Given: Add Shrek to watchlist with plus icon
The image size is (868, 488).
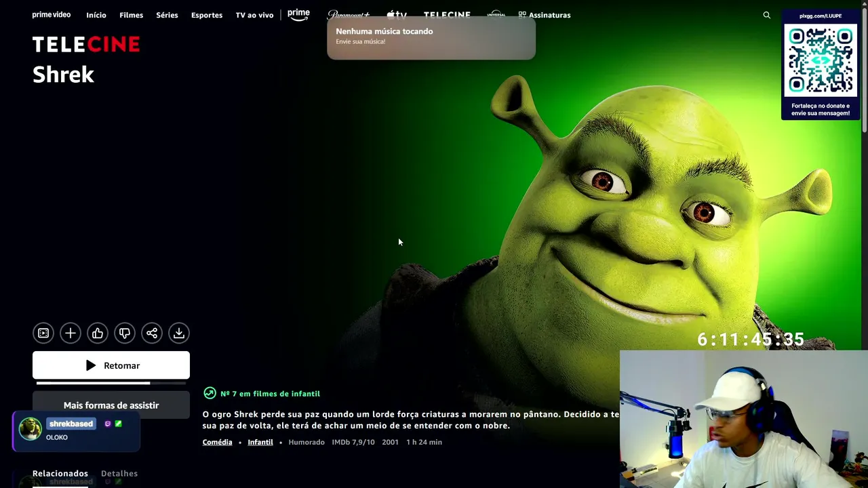Looking at the screenshot, I should [71, 333].
